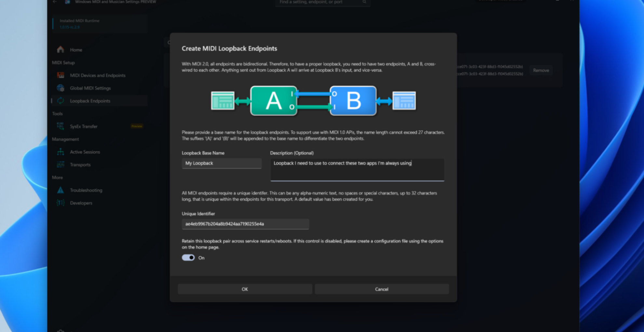
Task: Click the Loopback Base Name field
Action: pyautogui.click(x=221, y=163)
